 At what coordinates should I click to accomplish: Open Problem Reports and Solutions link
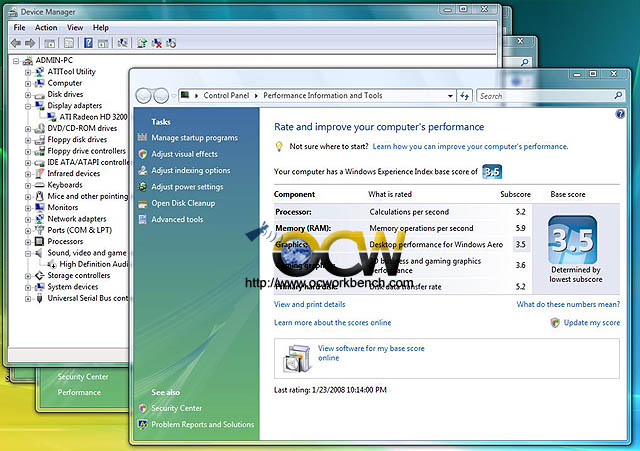coord(202,424)
